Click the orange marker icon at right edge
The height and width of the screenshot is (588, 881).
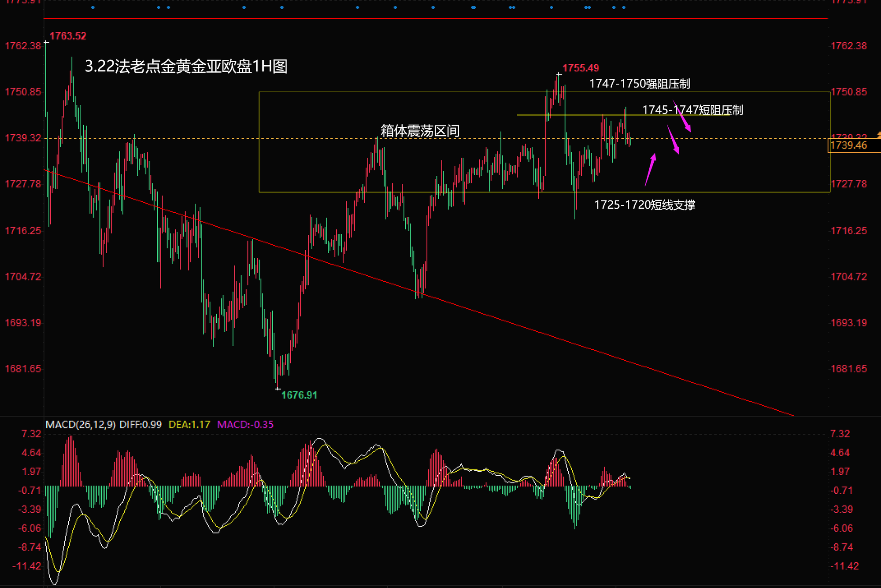(878, 134)
